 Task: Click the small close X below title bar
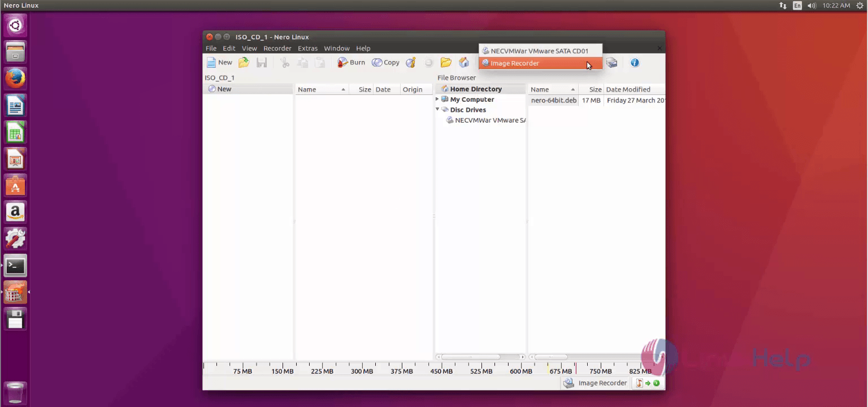[x=659, y=49]
